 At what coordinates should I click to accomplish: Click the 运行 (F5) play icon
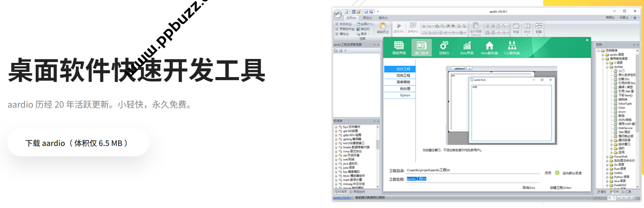click(x=399, y=27)
